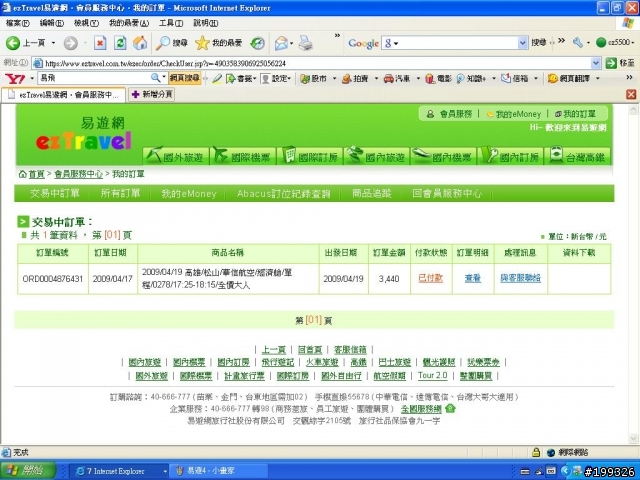Close the current tab with red X

(x=631, y=94)
